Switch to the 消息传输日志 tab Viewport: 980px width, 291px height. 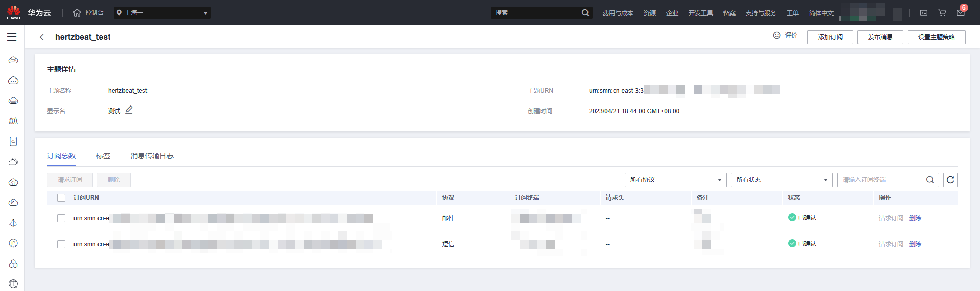tap(152, 156)
